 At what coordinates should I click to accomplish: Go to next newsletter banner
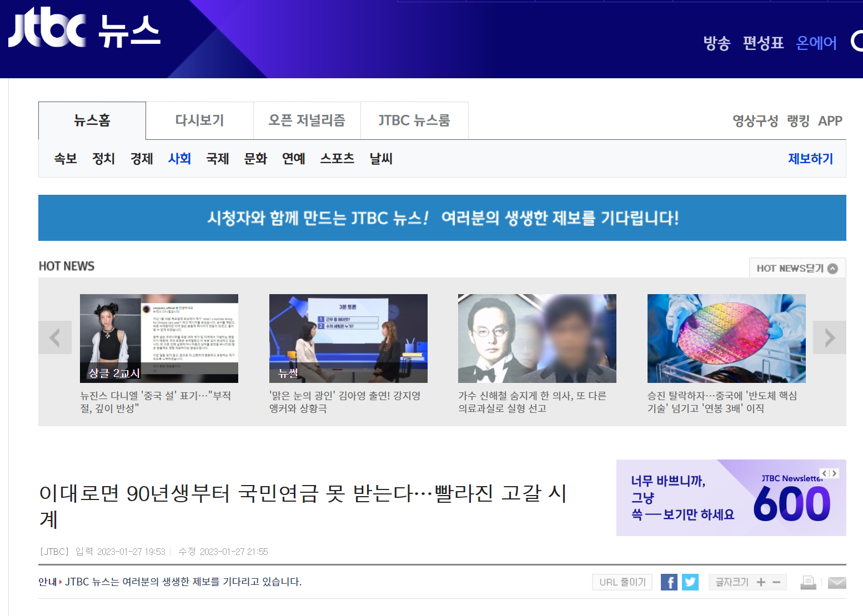click(834, 473)
